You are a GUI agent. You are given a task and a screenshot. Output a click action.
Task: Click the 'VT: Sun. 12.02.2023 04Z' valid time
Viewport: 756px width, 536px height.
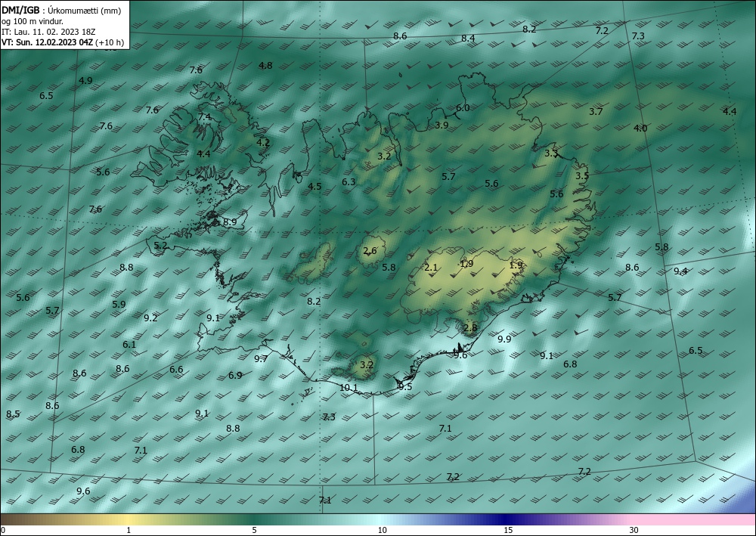pos(47,42)
